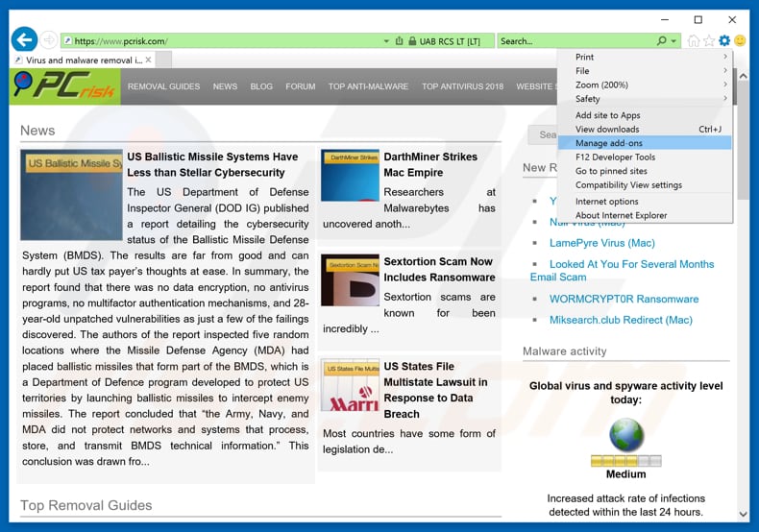759x532 pixels.
Task: Click the UAB RCS LT certificate label
Action: point(450,41)
